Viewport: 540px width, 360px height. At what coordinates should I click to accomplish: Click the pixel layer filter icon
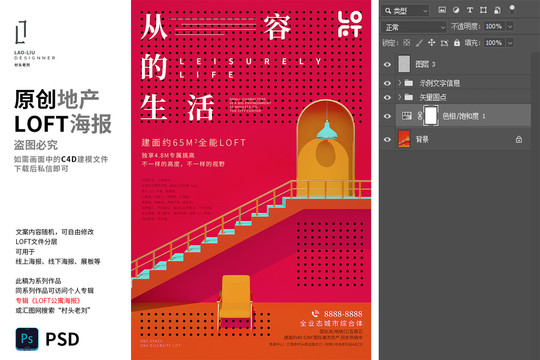pos(442,10)
